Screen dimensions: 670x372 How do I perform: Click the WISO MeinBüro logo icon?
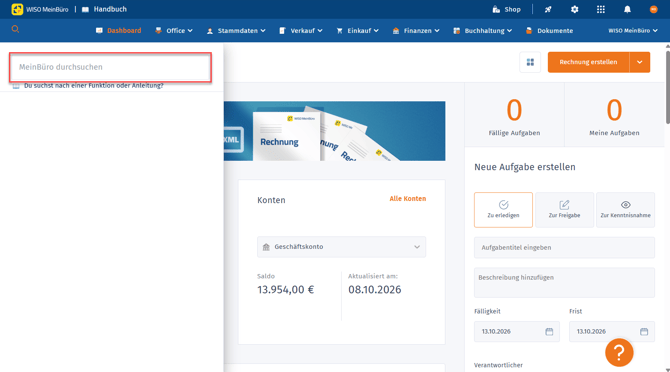click(17, 9)
